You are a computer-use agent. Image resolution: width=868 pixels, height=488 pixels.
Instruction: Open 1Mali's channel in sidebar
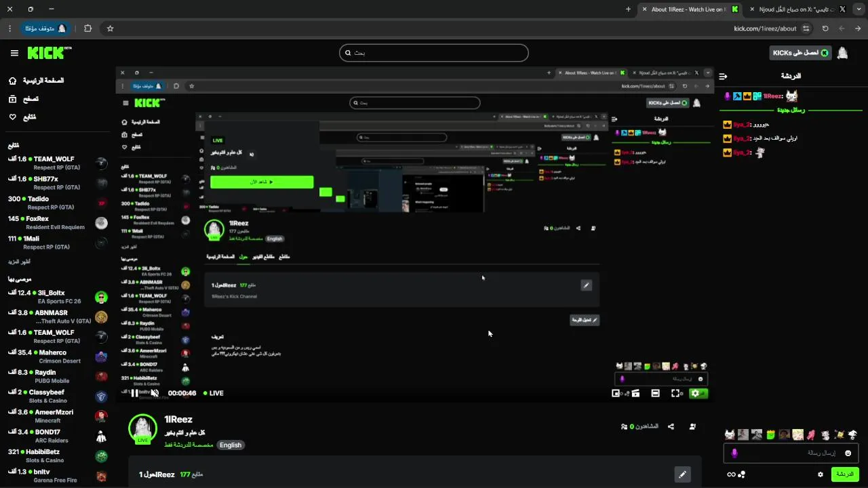[58, 243]
